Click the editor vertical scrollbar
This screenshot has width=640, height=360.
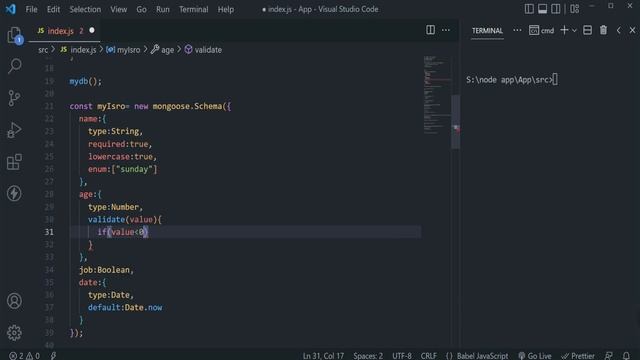pos(456,122)
